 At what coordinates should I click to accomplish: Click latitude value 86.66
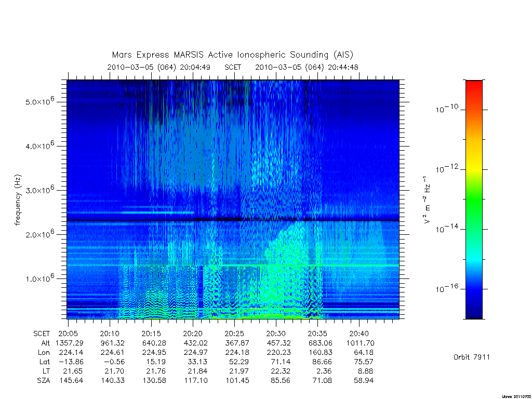(x=322, y=362)
